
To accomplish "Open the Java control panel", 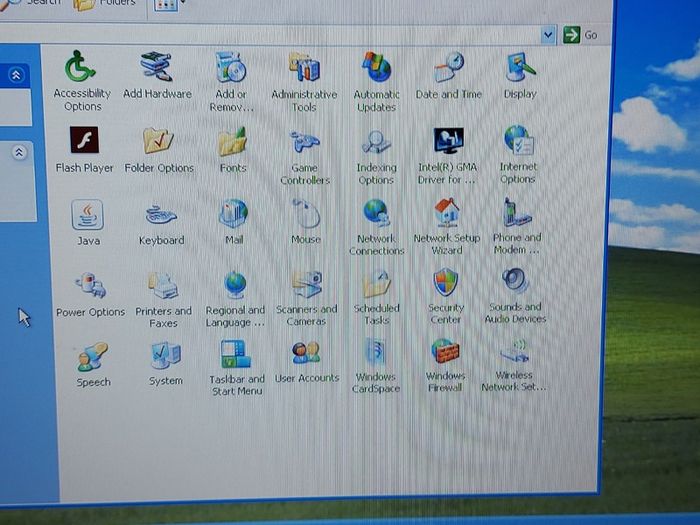I will pyautogui.click(x=88, y=222).
